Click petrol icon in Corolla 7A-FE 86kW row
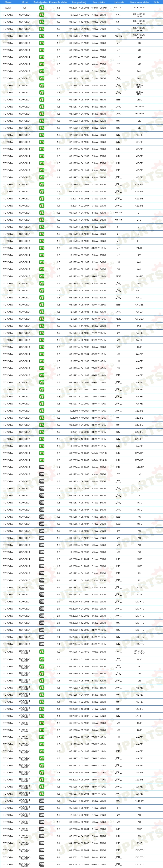Viewport: 163px width, 868px height. pyautogui.click(x=42, y=446)
